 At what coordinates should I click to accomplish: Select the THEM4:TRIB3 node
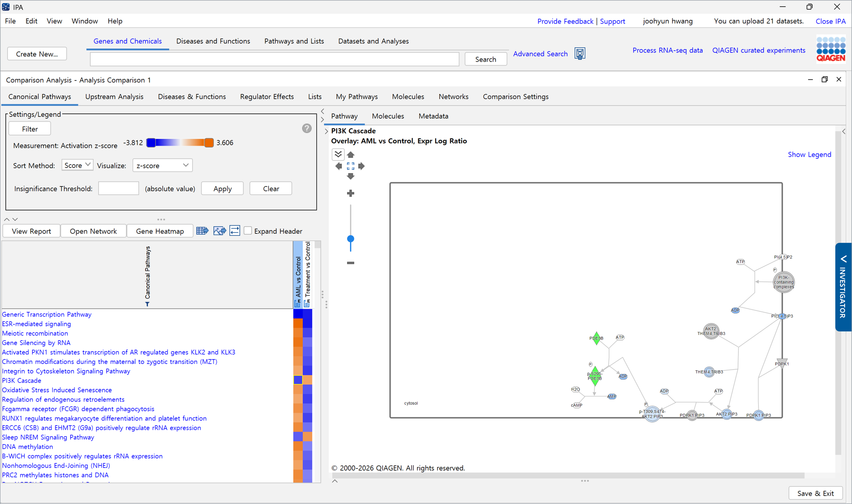pos(709,372)
